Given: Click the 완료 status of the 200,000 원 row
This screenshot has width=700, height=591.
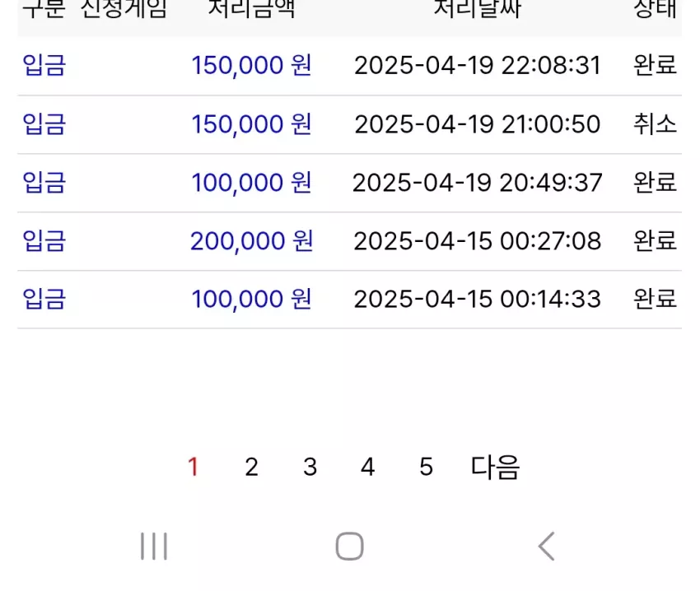Looking at the screenshot, I should pos(655,241).
